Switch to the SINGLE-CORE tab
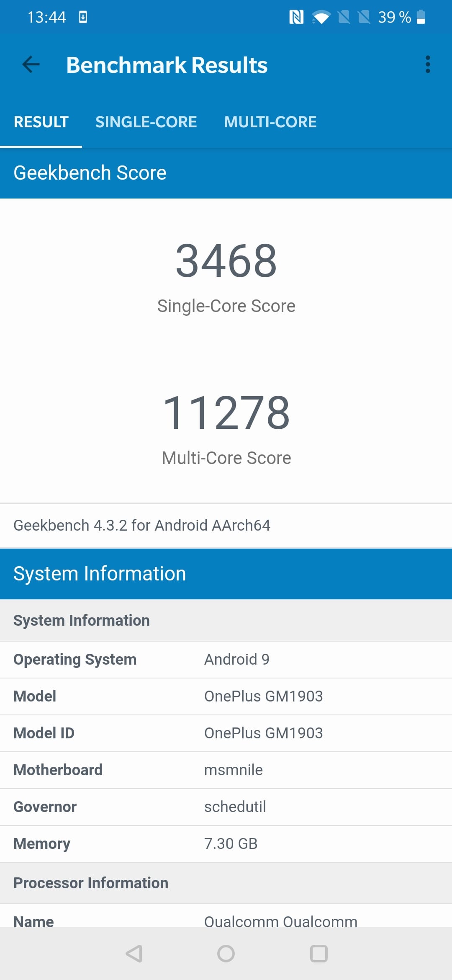 [x=146, y=122]
